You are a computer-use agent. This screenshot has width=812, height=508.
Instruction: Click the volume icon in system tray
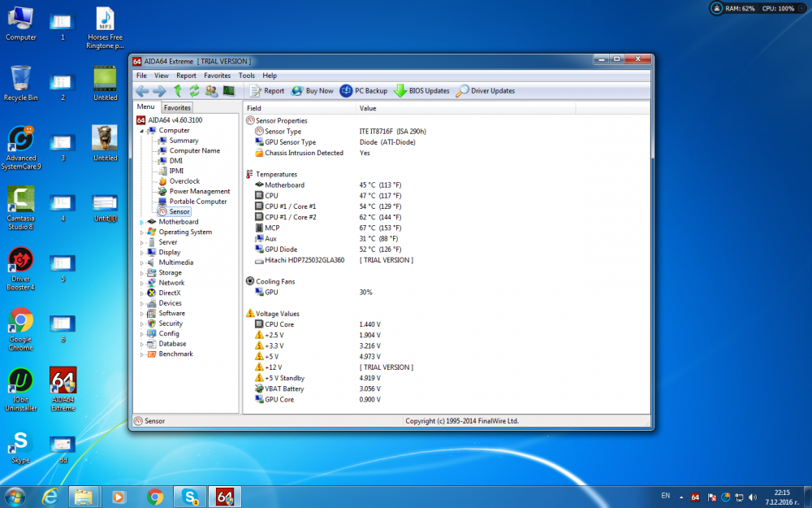(x=753, y=497)
